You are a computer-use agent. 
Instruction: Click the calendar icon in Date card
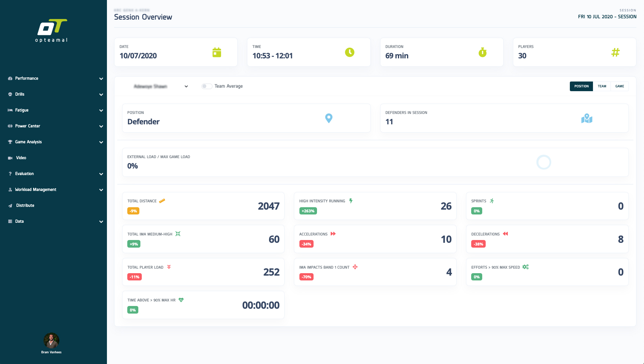(x=217, y=52)
